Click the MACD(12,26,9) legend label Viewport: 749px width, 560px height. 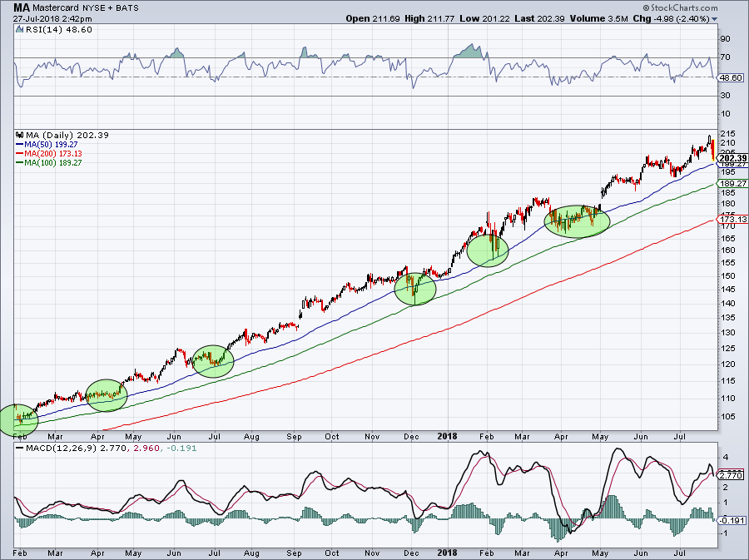(62, 448)
